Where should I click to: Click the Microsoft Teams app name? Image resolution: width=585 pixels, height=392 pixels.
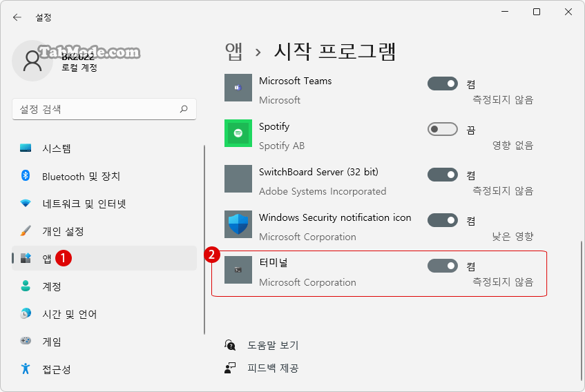[295, 81]
